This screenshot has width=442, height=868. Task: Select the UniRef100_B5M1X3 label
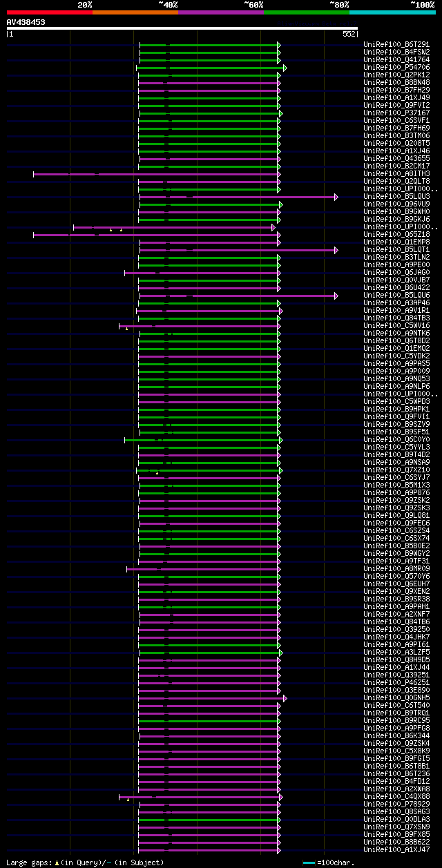(396, 485)
